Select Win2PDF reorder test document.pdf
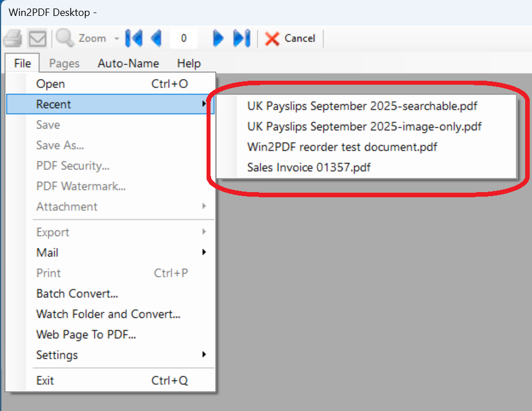The width and height of the screenshot is (532, 411). tap(342, 147)
